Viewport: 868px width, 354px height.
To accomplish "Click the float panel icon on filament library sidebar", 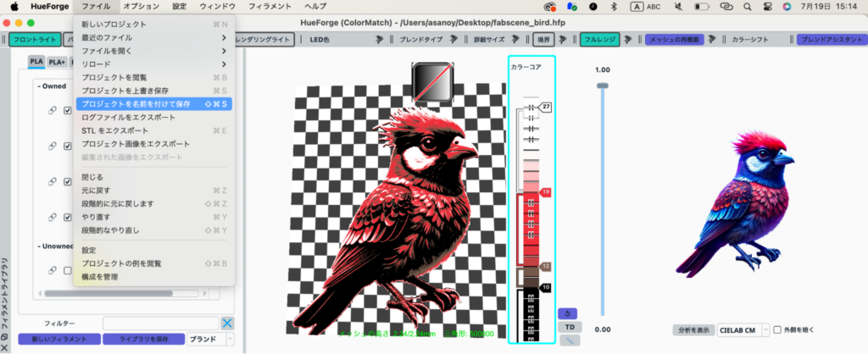I will tap(4, 336).
